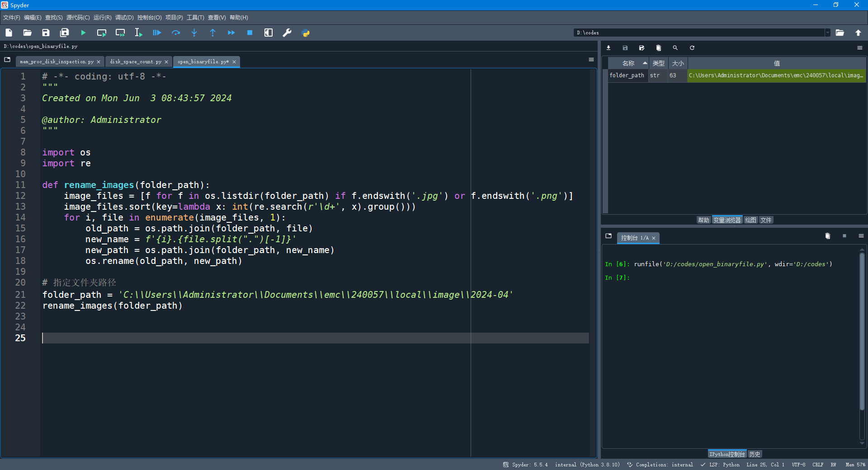The image size is (868, 470).
Task: Click the console vertical scrollbar
Action: (862, 331)
